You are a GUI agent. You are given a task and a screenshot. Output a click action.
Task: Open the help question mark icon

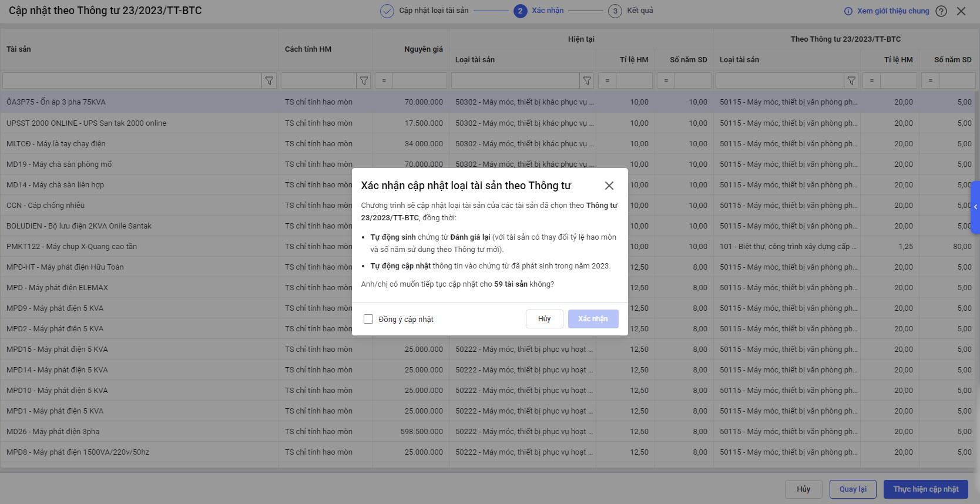(x=941, y=11)
